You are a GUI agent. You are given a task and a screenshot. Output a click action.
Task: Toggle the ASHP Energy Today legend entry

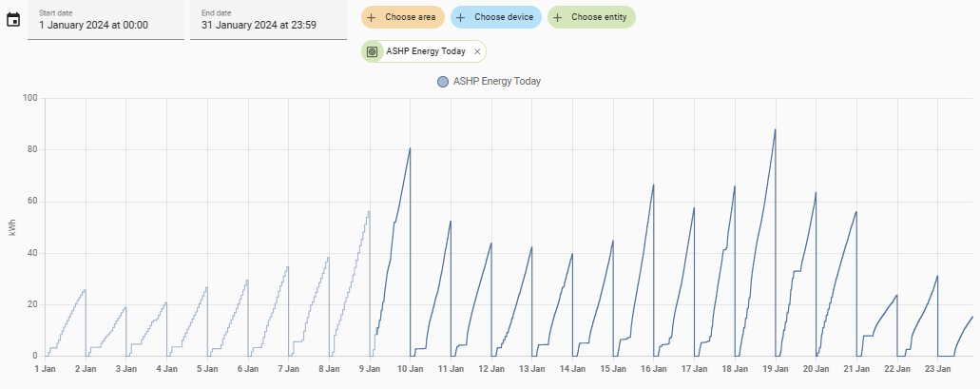489,81
